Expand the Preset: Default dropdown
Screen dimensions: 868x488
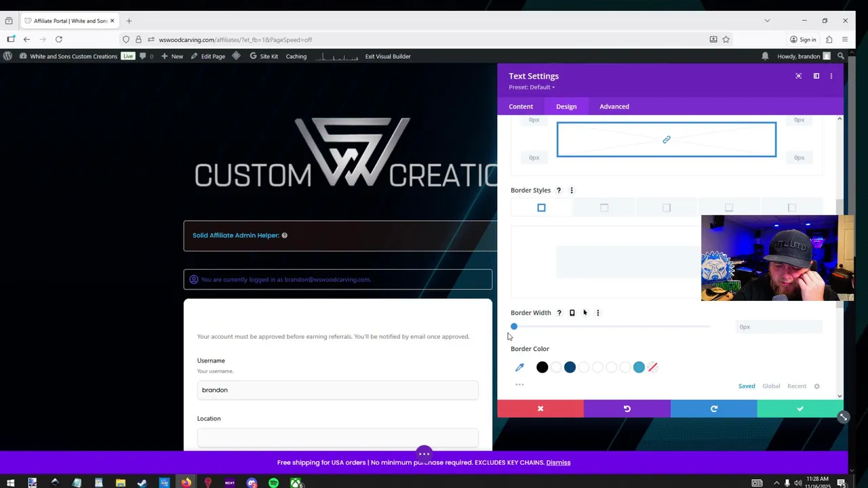click(532, 87)
